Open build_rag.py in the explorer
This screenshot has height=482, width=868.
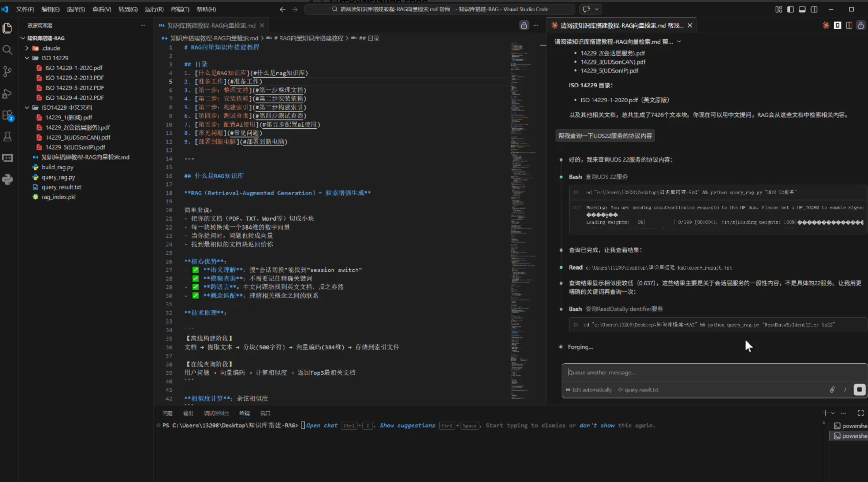57,167
